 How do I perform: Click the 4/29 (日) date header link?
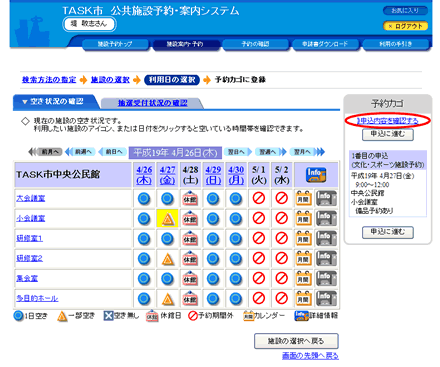coord(213,175)
